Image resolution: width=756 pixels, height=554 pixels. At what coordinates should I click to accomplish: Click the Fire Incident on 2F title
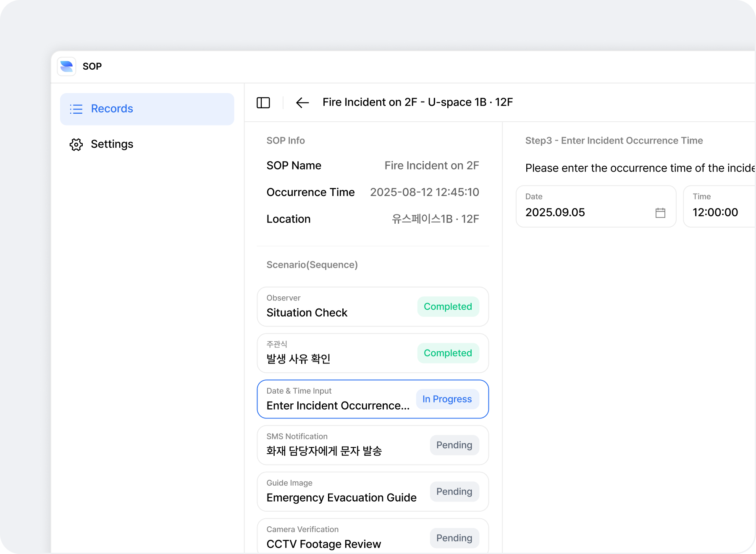[417, 102]
